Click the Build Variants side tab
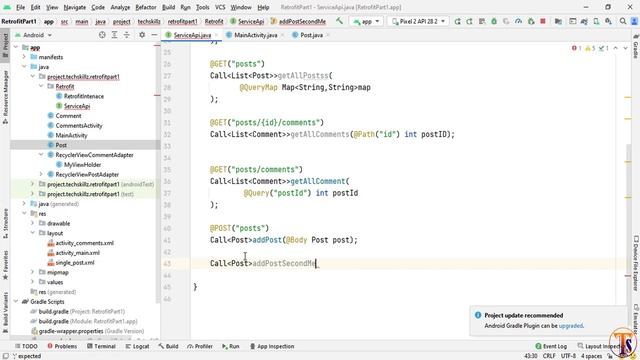This screenshot has height=360, width=640. (x=5, y=312)
